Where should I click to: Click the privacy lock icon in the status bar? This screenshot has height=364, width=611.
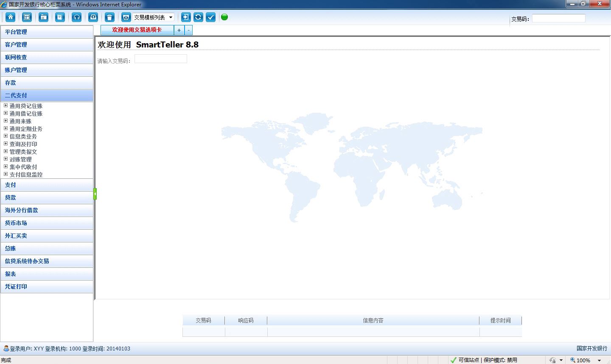[x=552, y=360]
